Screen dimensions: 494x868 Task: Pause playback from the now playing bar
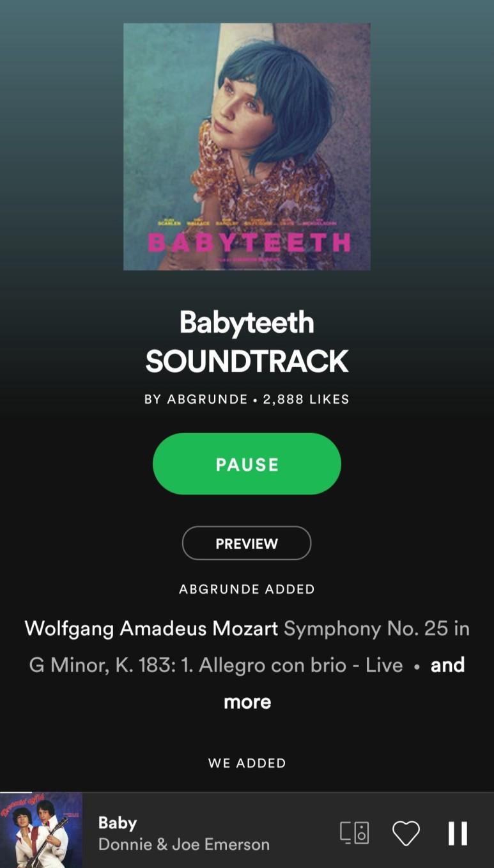[x=458, y=833]
